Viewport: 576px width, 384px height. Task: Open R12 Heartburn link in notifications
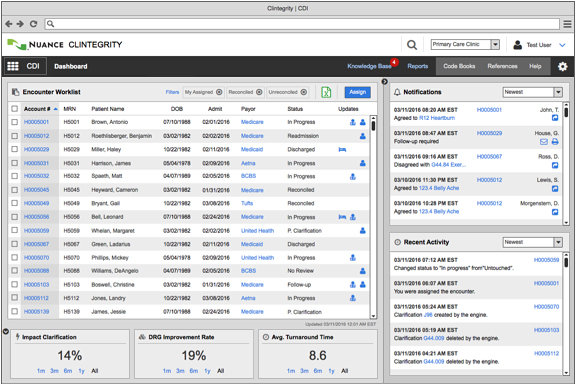click(x=437, y=118)
